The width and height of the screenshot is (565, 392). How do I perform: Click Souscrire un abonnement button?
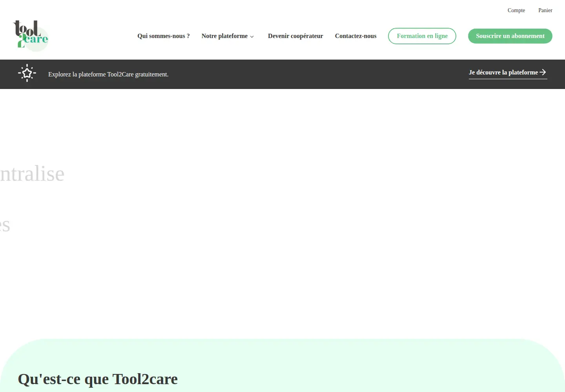point(510,36)
